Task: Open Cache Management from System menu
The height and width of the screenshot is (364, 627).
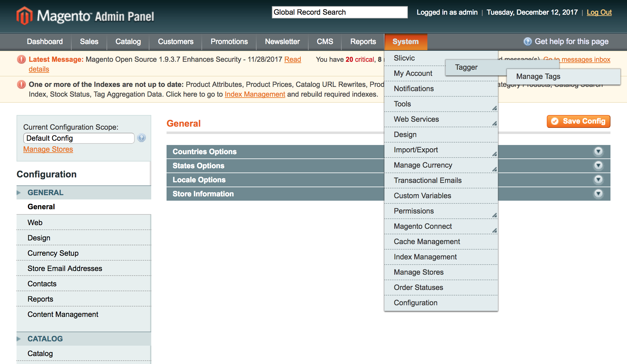Action: 427,242
